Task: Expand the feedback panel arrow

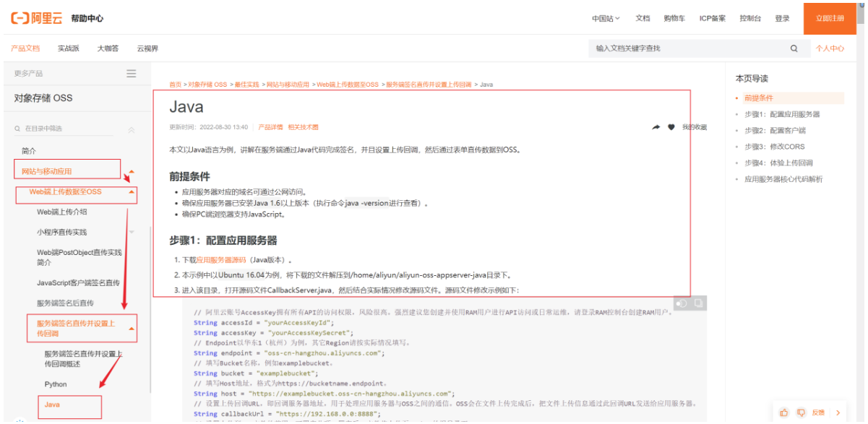Action: (838, 412)
